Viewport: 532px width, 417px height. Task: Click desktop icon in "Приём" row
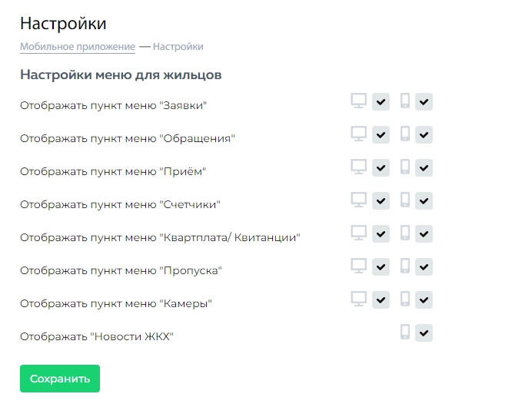358,167
